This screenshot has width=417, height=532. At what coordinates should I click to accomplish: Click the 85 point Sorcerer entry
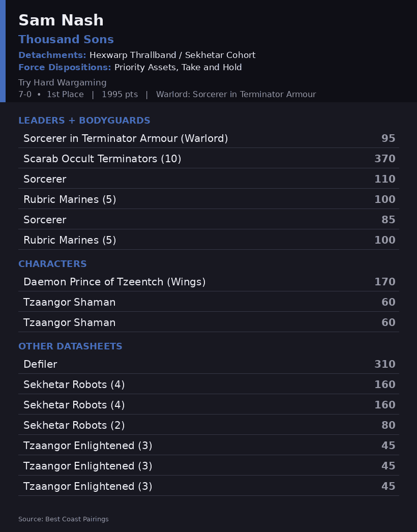pyautogui.click(x=208, y=220)
